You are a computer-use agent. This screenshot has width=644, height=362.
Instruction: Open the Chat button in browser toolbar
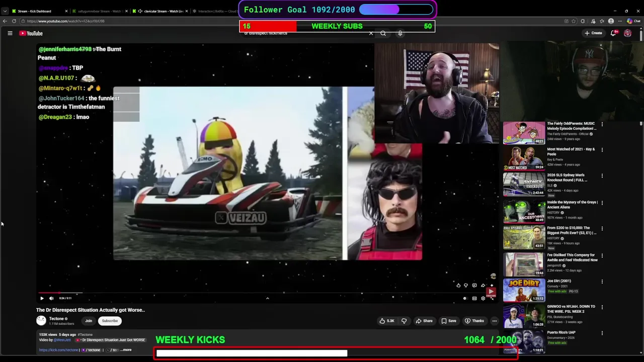coord(634,21)
